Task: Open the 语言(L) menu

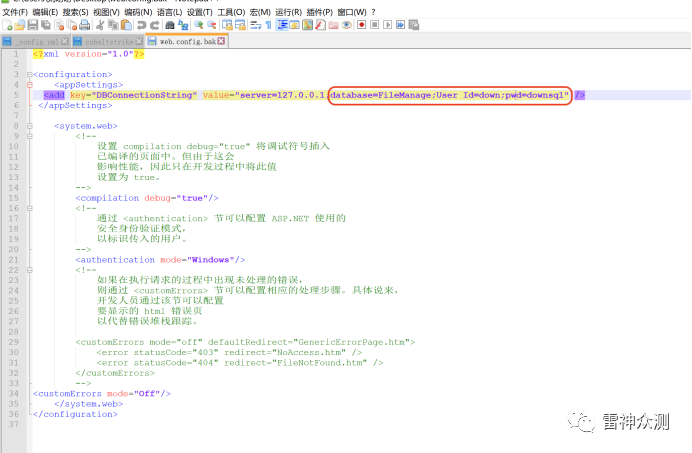Action: 169,12
